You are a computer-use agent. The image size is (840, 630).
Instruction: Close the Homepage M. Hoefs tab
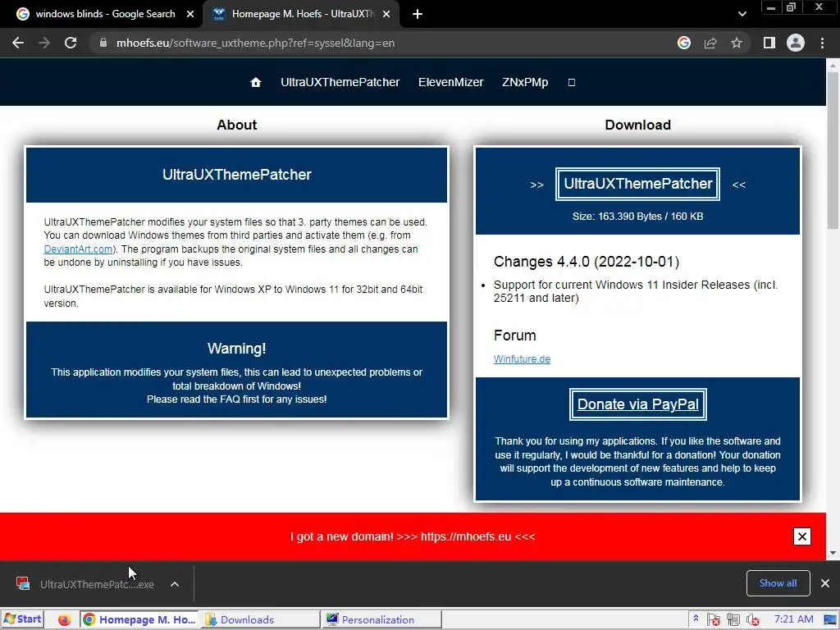[x=386, y=15]
